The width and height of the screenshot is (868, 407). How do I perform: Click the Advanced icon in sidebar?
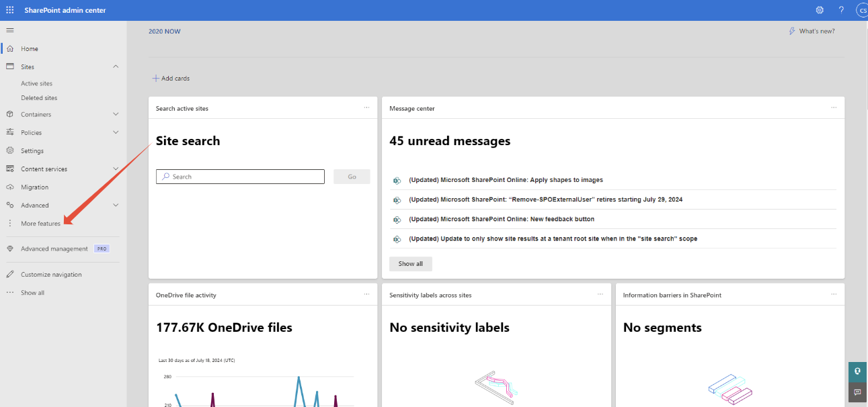point(9,205)
